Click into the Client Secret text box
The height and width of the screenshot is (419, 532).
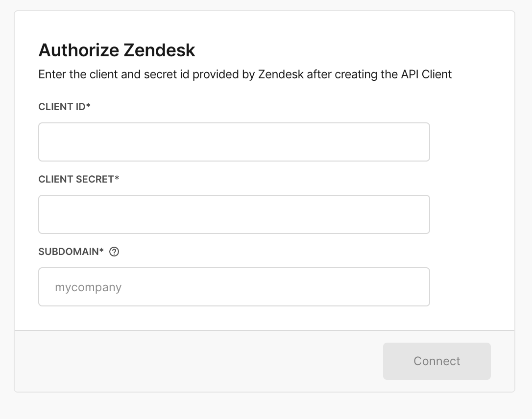(234, 214)
